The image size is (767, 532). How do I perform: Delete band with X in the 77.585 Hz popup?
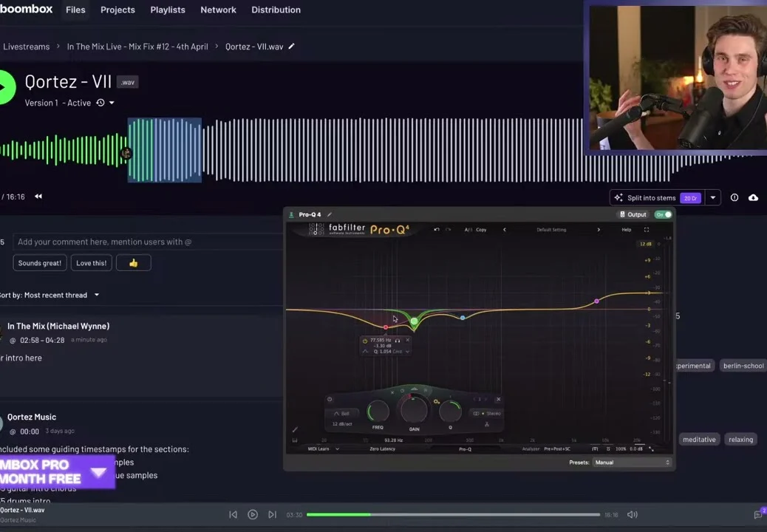pyautogui.click(x=407, y=340)
